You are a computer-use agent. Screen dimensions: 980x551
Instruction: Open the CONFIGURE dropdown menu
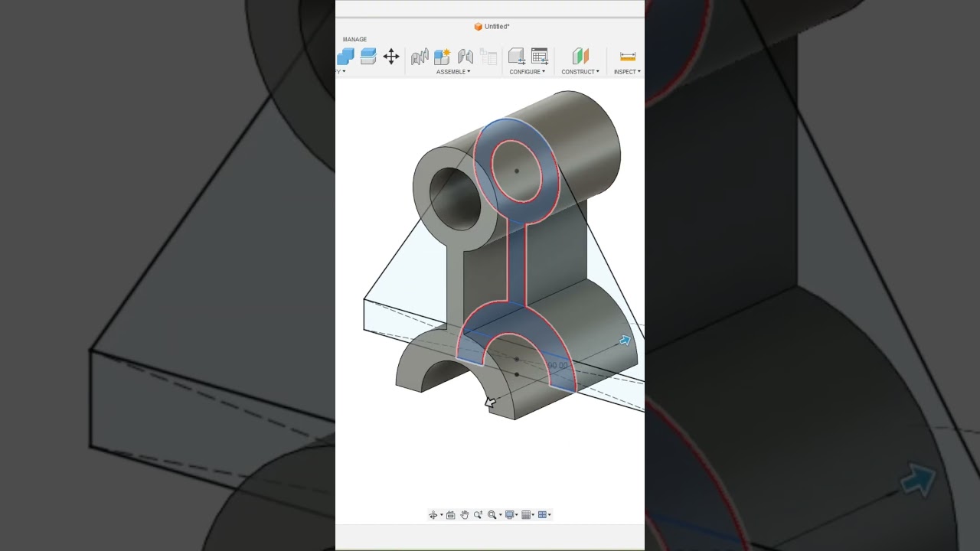528,72
